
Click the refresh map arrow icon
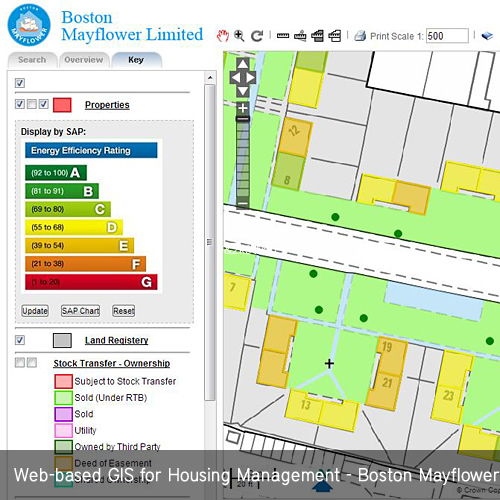(257, 36)
